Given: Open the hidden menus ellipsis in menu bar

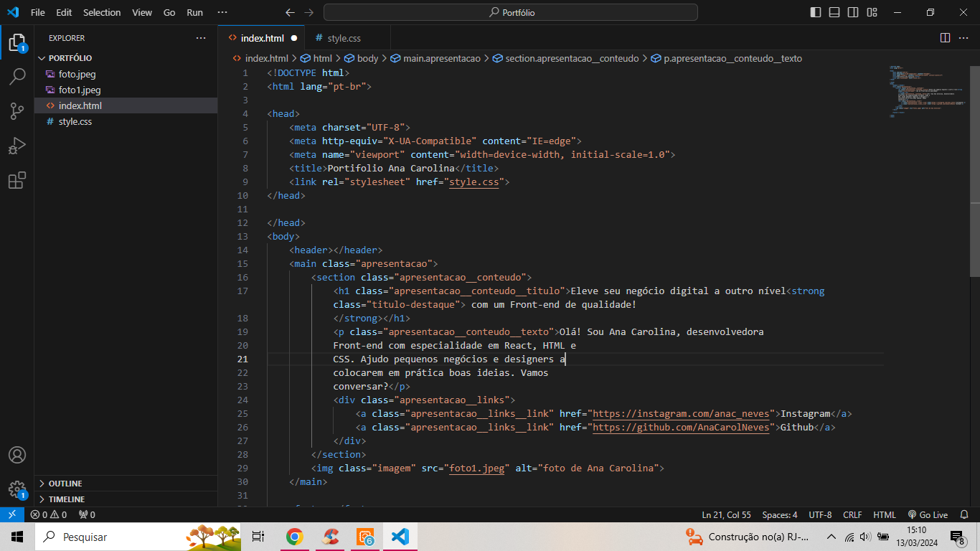Looking at the screenshot, I should [222, 12].
